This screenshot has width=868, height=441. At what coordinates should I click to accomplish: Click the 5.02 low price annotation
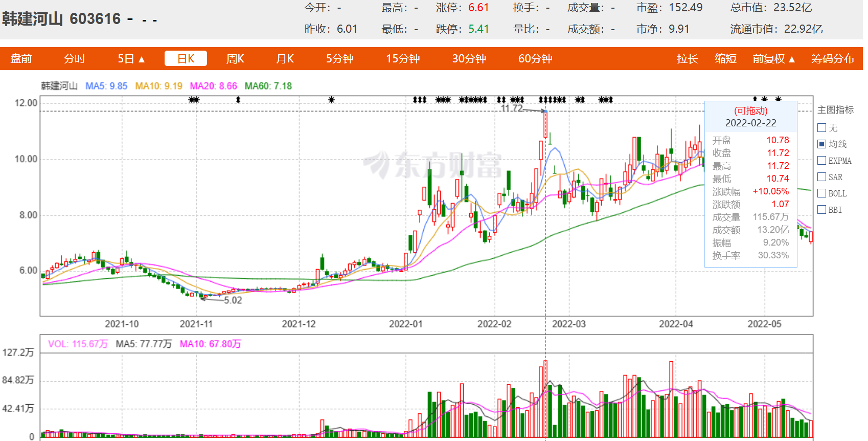tap(233, 300)
